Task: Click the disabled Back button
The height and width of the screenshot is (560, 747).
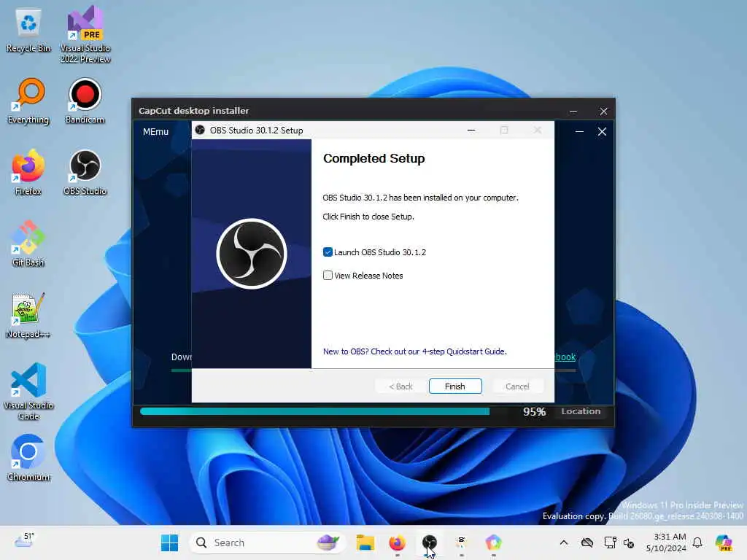Action: tap(400, 386)
